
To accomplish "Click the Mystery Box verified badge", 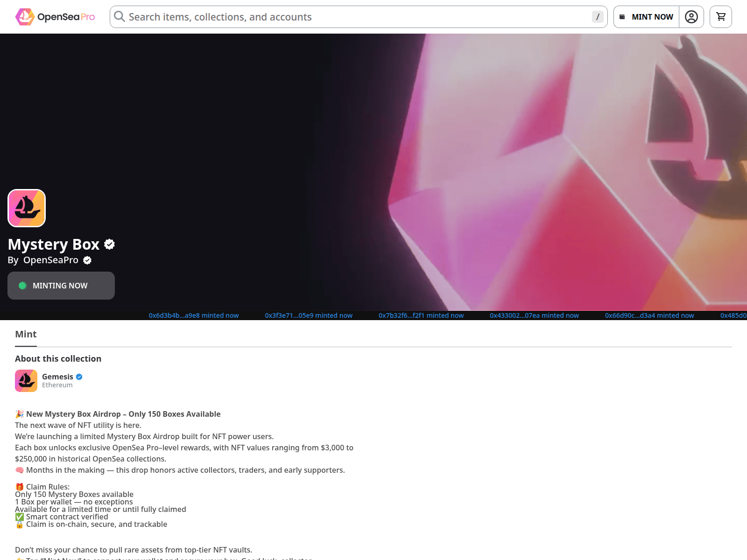I will 110,244.
